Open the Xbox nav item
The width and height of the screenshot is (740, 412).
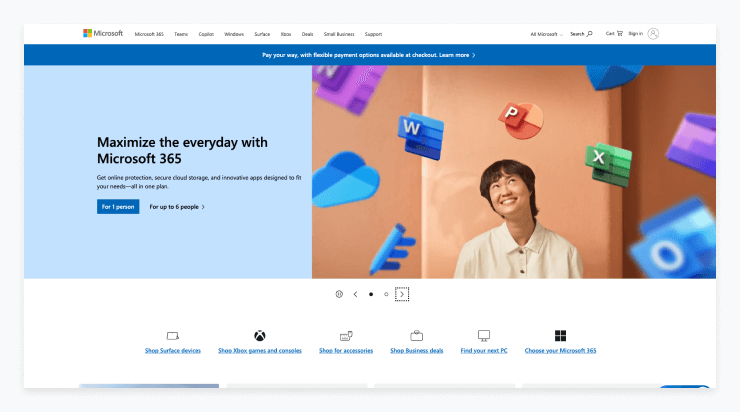pos(286,34)
